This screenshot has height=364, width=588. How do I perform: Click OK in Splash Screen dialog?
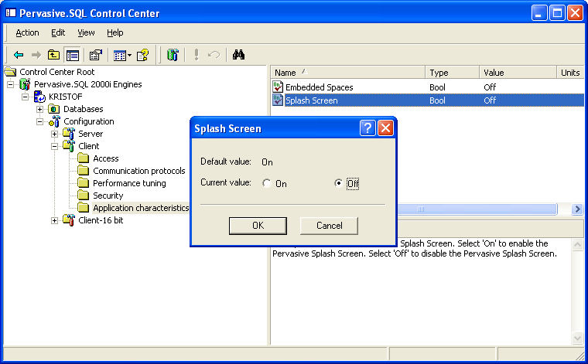tap(258, 226)
